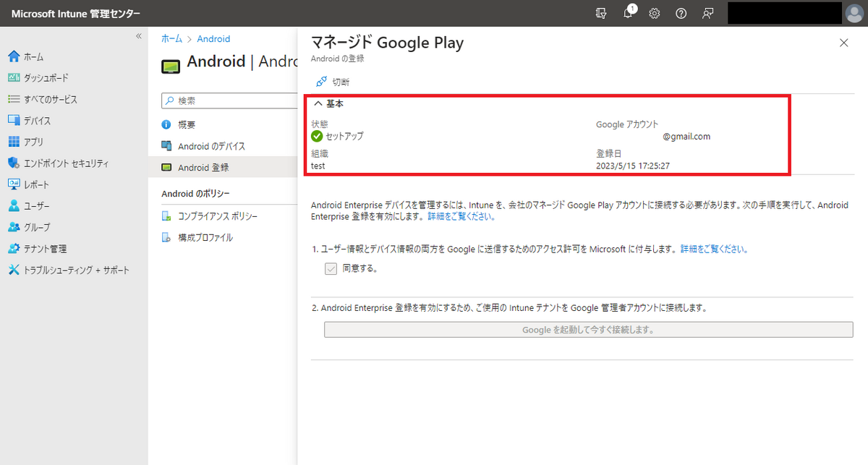
Task: Click the Android blade header icon
Action: (170, 66)
